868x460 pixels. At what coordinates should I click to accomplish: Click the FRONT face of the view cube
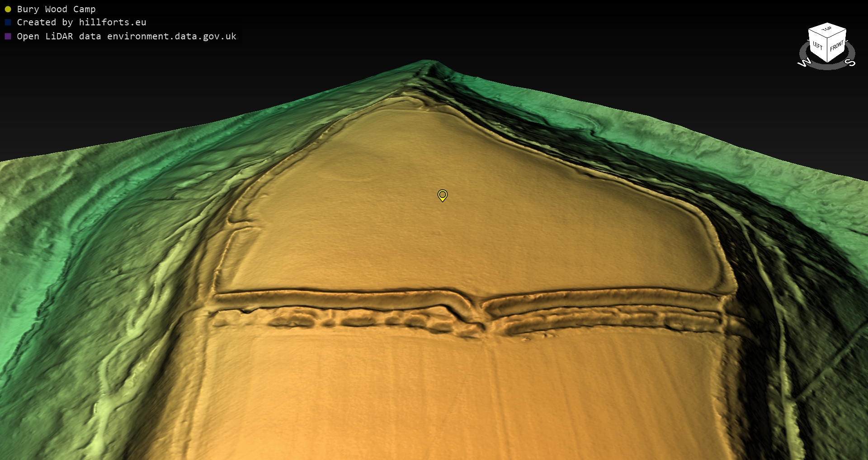(x=836, y=46)
